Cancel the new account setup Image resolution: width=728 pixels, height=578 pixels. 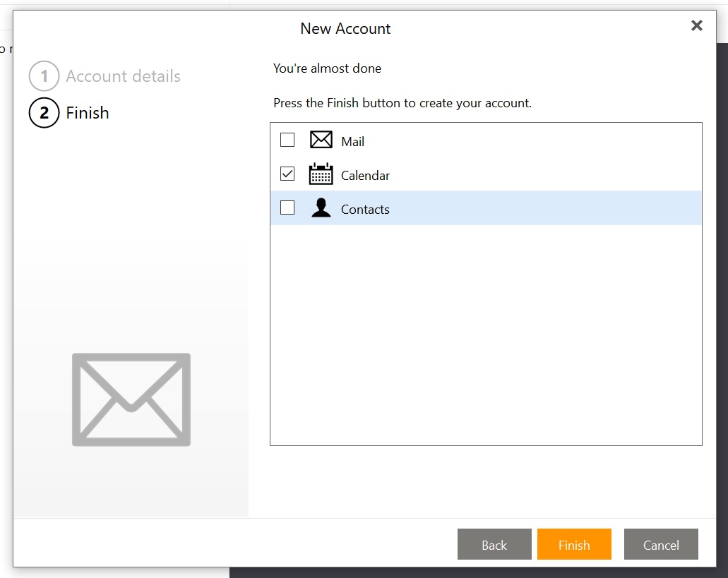[x=661, y=544]
